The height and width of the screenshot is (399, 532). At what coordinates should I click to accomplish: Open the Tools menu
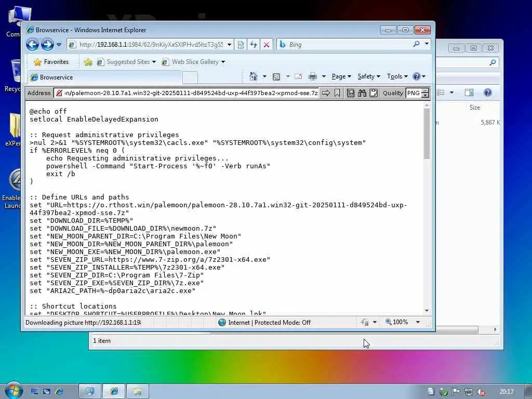pos(397,76)
